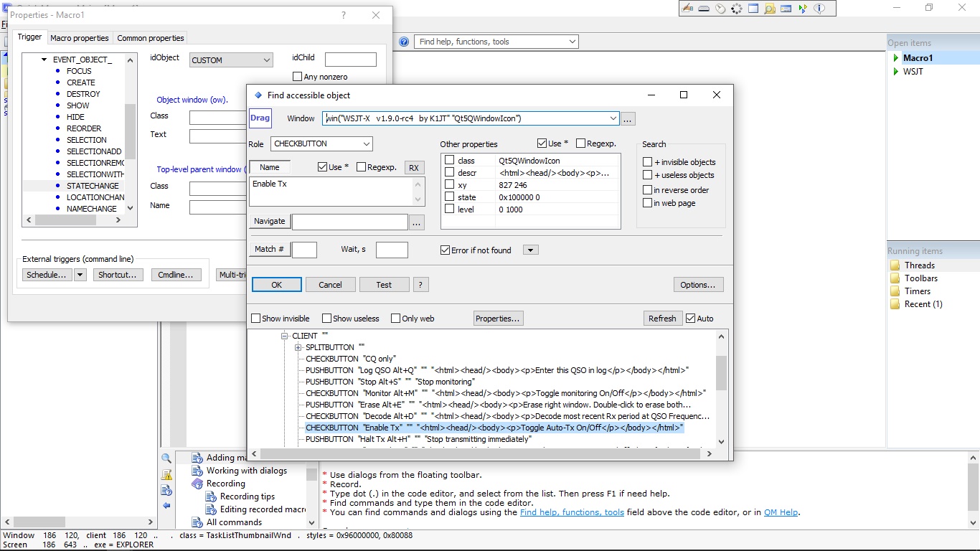Click the blue help circle icon near search field
Viewport: 980px width, 551px height.
[404, 42]
